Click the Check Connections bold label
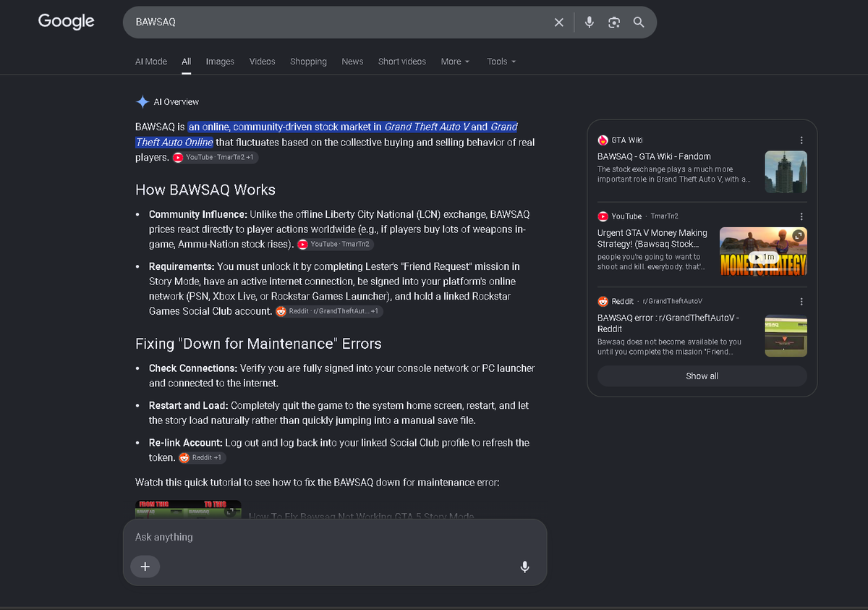868x610 pixels. coord(193,368)
